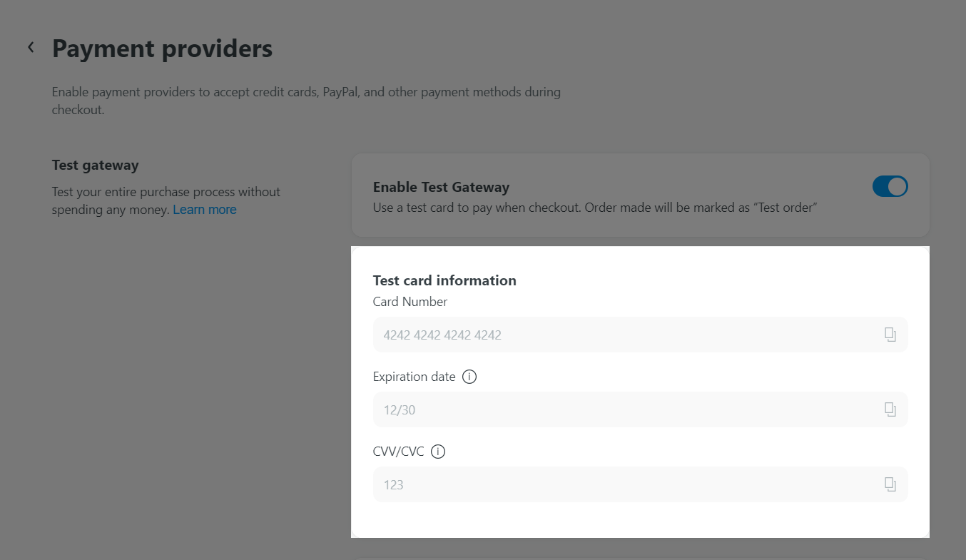The image size is (966, 560).
Task: Click the CVV/CVC label text
Action: tap(398, 452)
